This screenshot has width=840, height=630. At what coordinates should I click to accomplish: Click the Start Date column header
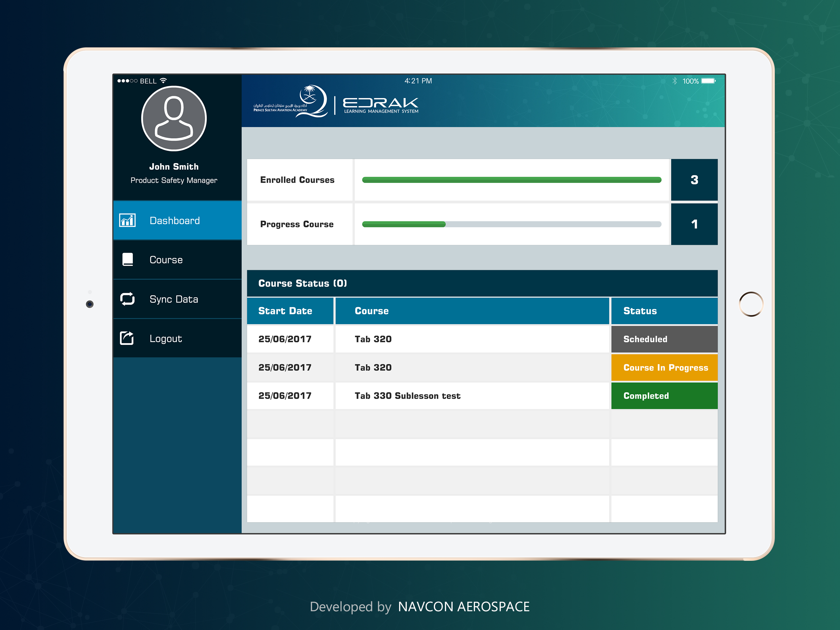tap(285, 311)
